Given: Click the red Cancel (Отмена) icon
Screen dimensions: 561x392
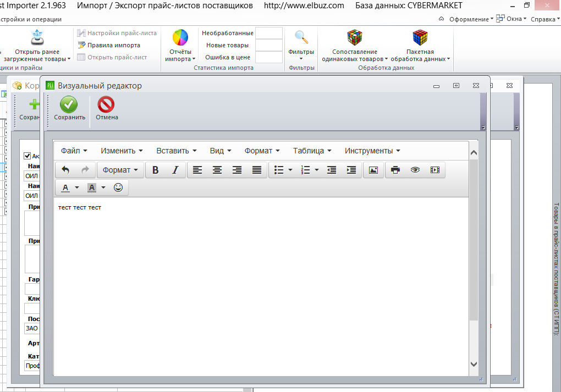Looking at the screenshot, I should (106, 105).
